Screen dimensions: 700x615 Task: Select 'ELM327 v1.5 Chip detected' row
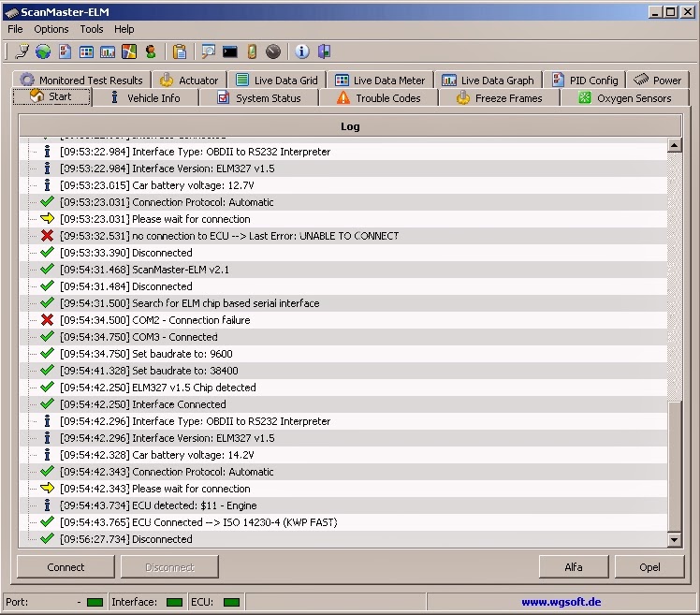point(343,388)
